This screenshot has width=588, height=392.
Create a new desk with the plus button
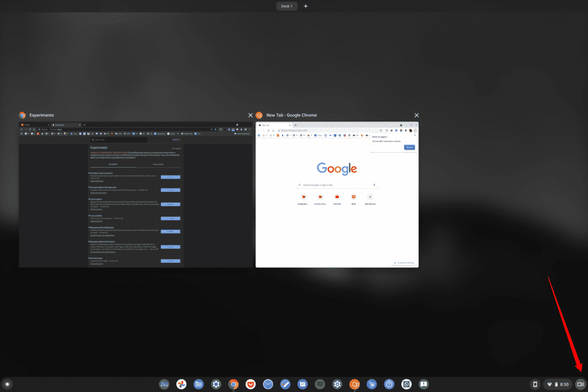[x=305, y=6]
